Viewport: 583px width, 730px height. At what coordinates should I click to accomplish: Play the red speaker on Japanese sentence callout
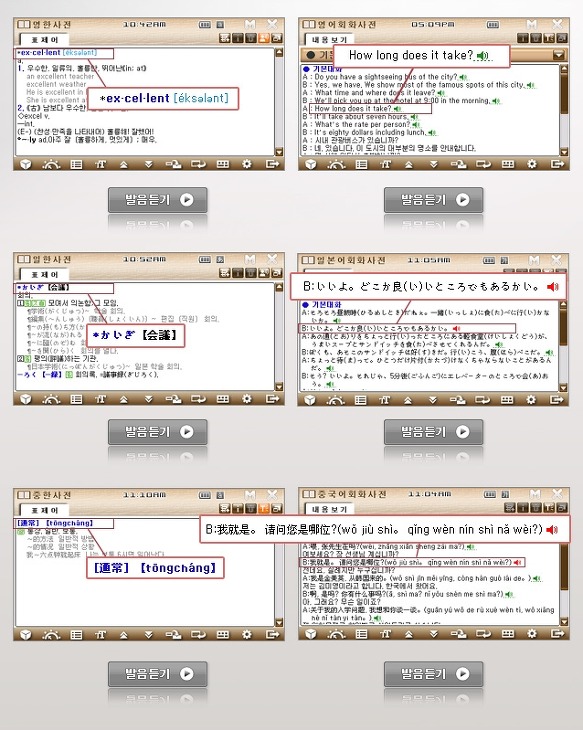click(552, 286)
